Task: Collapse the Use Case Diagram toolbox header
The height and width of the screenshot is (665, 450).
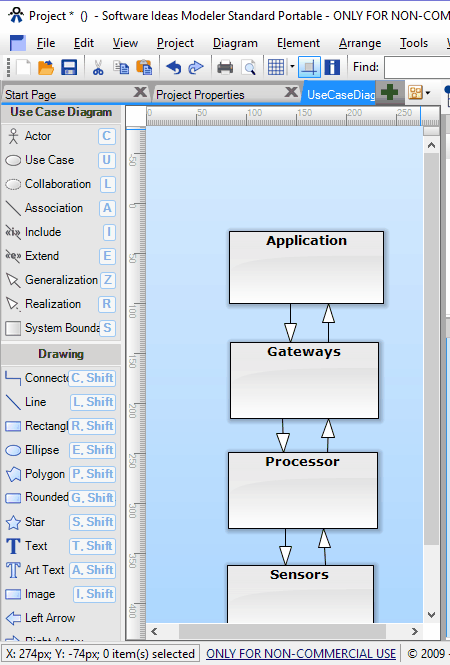Action: [61, 112]
